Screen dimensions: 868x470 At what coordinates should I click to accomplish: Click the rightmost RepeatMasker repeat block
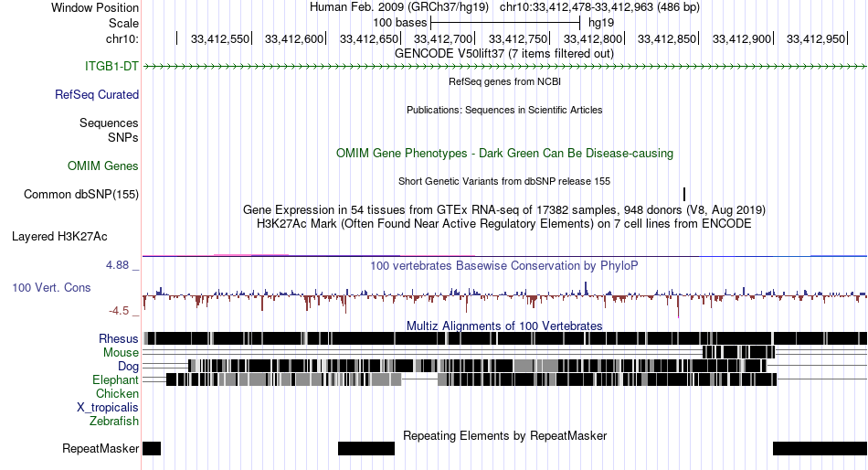pos(820,448)
